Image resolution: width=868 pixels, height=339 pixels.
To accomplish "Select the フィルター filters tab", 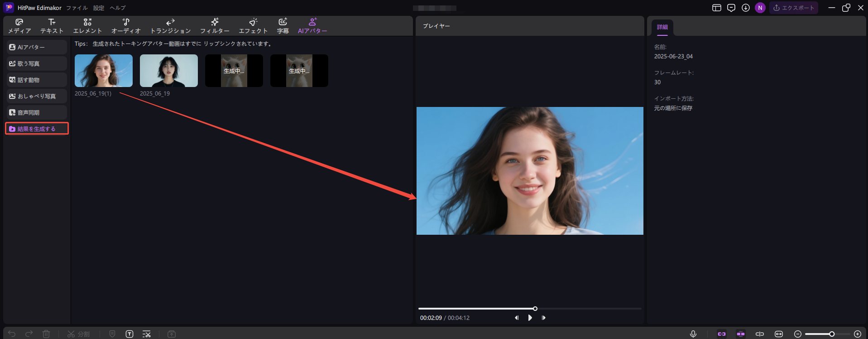I will 215,26.
